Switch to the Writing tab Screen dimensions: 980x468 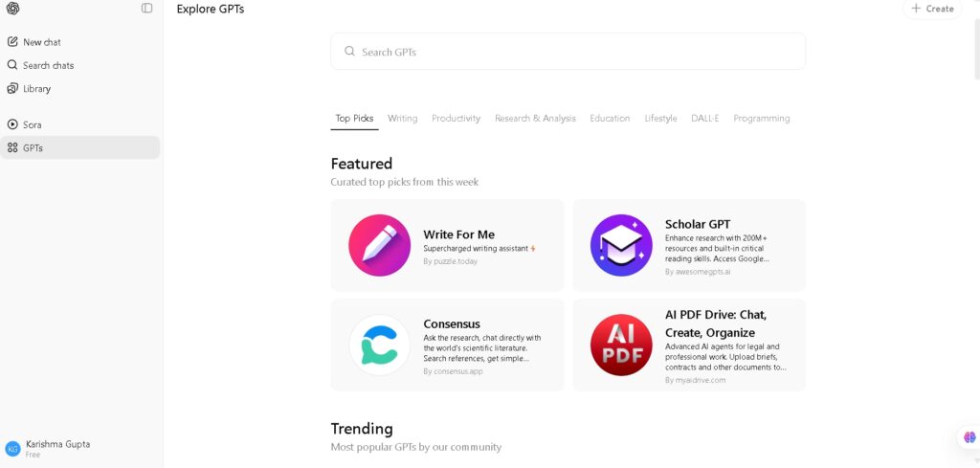(x=403, y=118)
